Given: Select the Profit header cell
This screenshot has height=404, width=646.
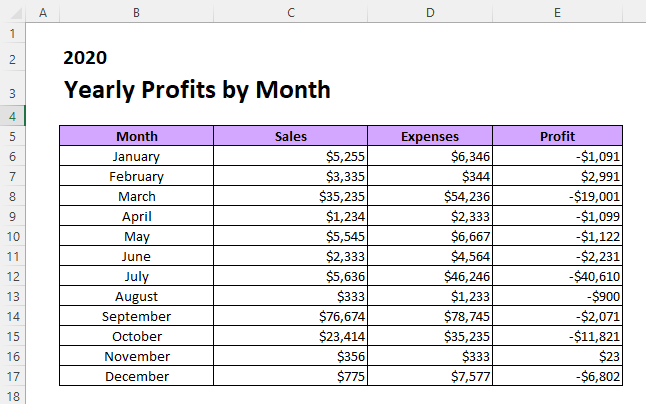Looking at the screenshot, I should coord(557,136).
